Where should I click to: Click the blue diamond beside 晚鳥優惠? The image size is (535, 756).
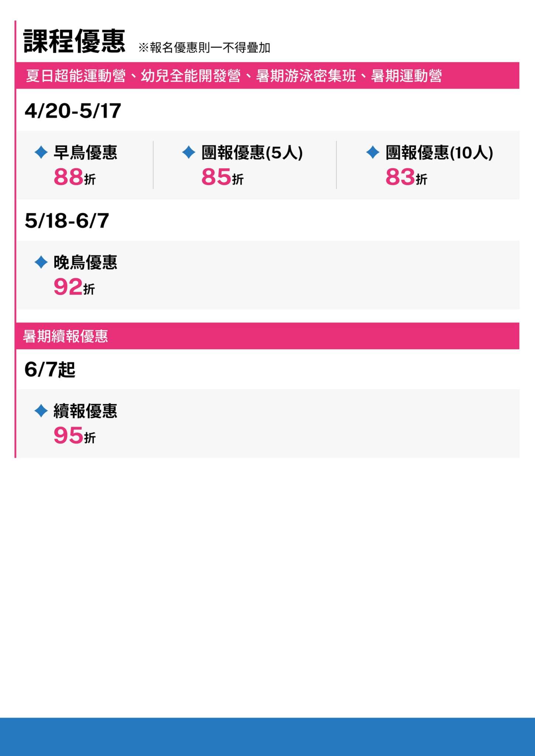click(41, 262)
